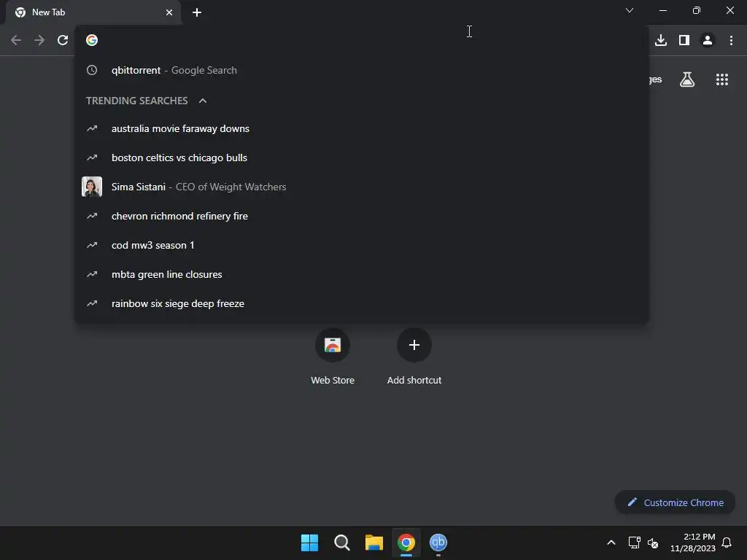
Task: Collapse the Trending Searches section
Action: (203, 101)
